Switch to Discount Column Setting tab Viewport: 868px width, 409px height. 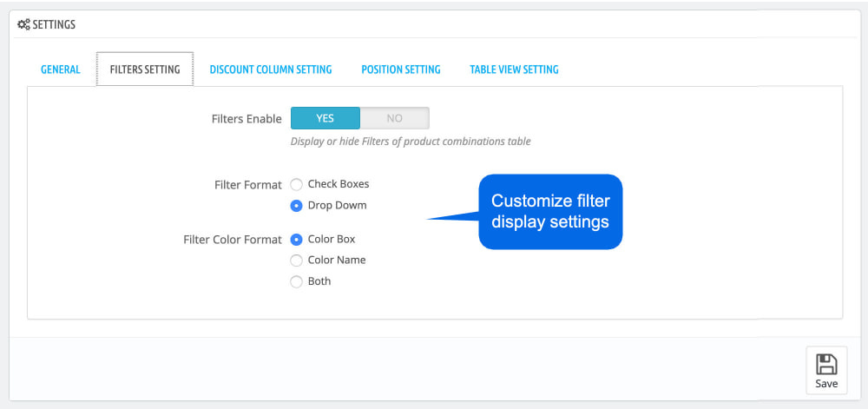click(271, 69)
